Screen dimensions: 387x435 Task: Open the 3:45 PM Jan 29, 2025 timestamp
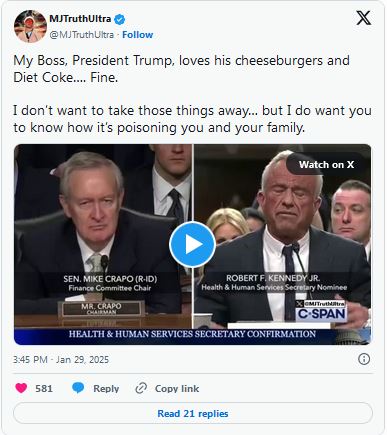[x=61, y=359]
